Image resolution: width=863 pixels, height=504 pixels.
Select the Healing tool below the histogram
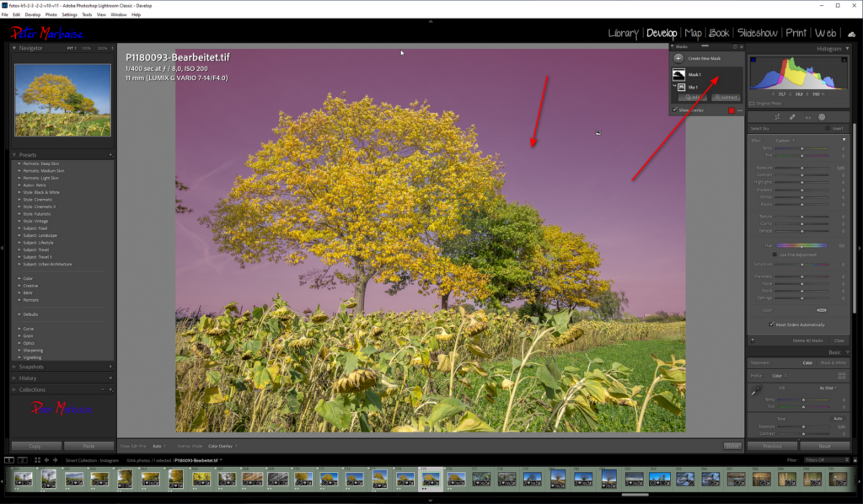coord(792,116)
